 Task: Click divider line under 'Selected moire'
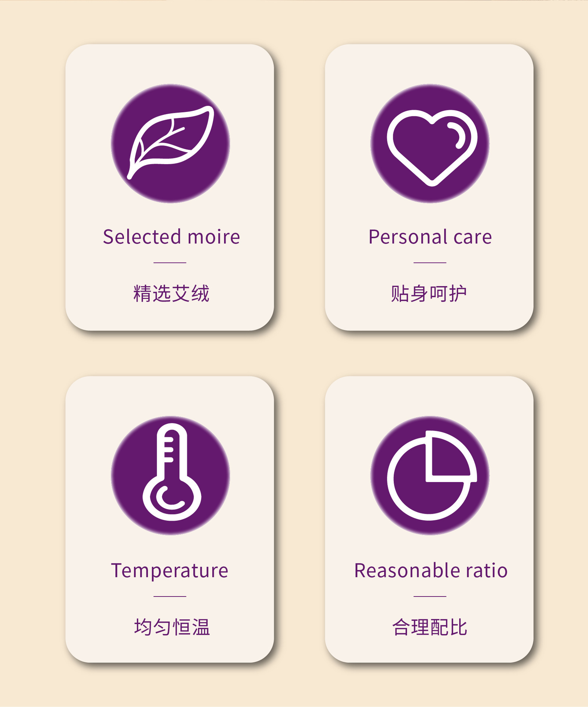pos(170,263)
